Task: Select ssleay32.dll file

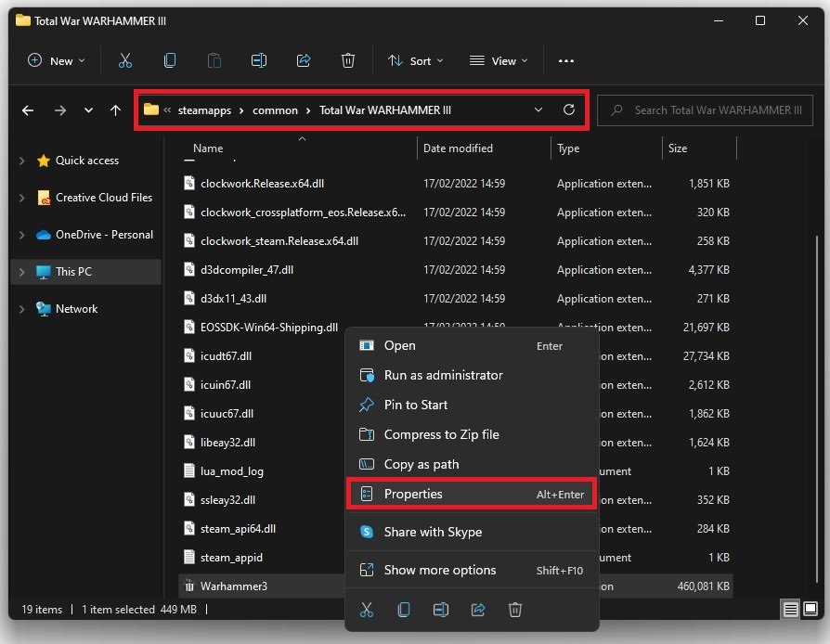Action: [227, 499]
